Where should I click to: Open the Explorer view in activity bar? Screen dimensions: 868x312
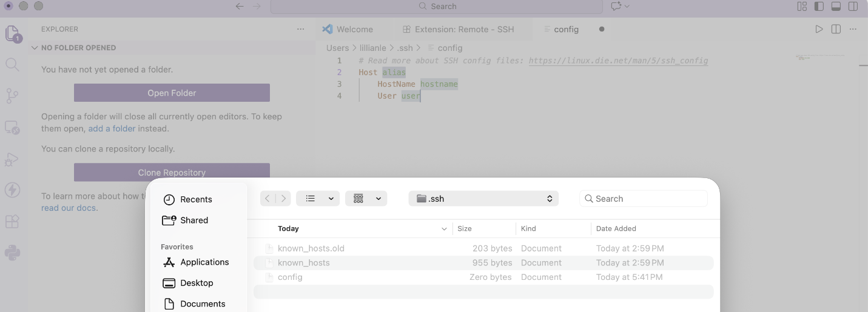pyautogui.click(x=12, y=33)
